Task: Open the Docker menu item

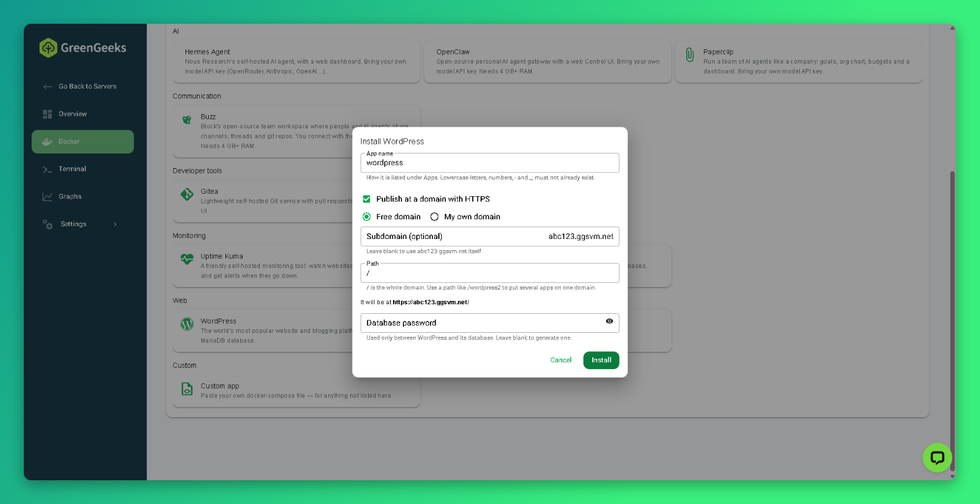Action: (x=83, y=141)
